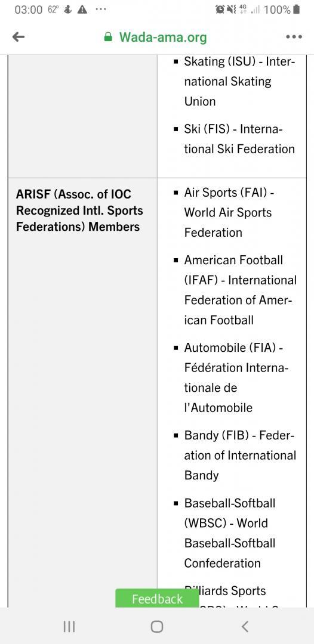This screenshot has width=314, height=644.
Task: Open the three-dot browser menu
Action: [294, 37]
